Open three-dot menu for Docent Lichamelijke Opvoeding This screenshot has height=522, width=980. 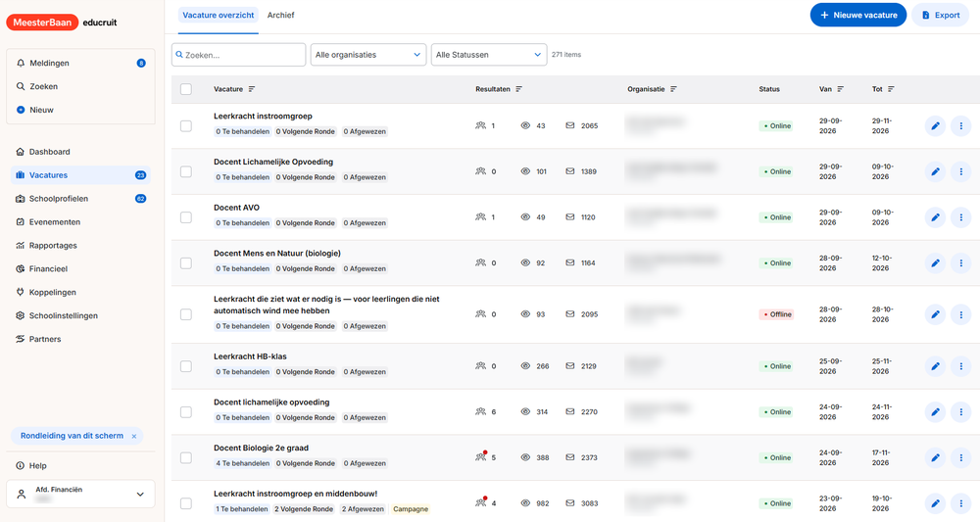[960, 171]
